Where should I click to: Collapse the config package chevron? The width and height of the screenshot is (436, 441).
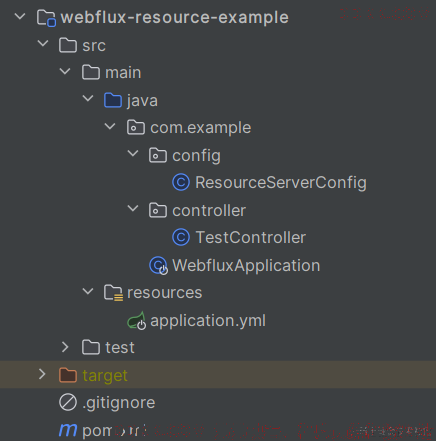click(x=133, y=153)
